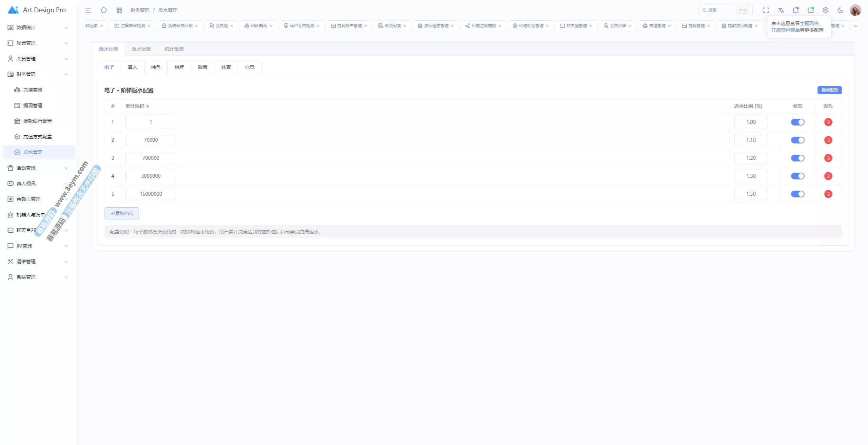Click the refresh page icon in header
Screen dimensions: 868x445
[x=104, y=10]
